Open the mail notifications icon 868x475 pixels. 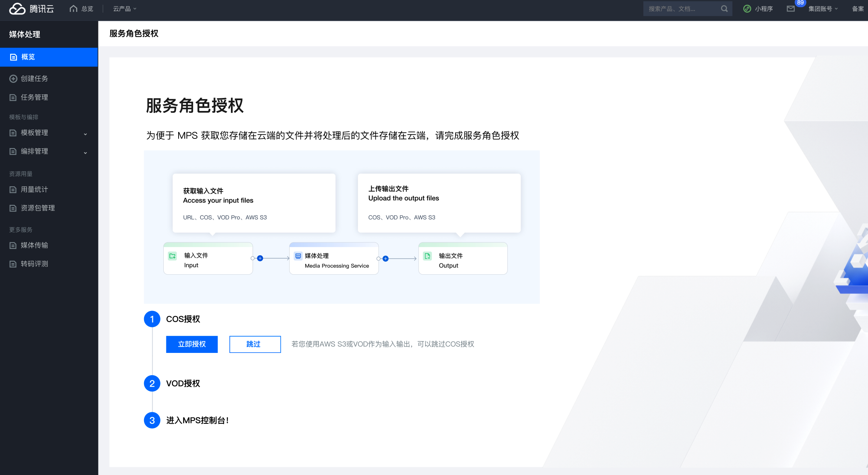tap(790, 9)
